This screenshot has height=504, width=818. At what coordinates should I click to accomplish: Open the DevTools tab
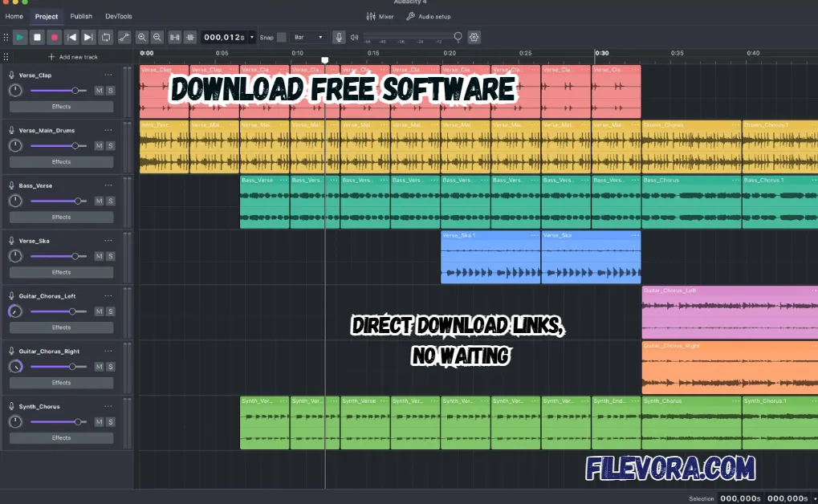tap(119, 16)
